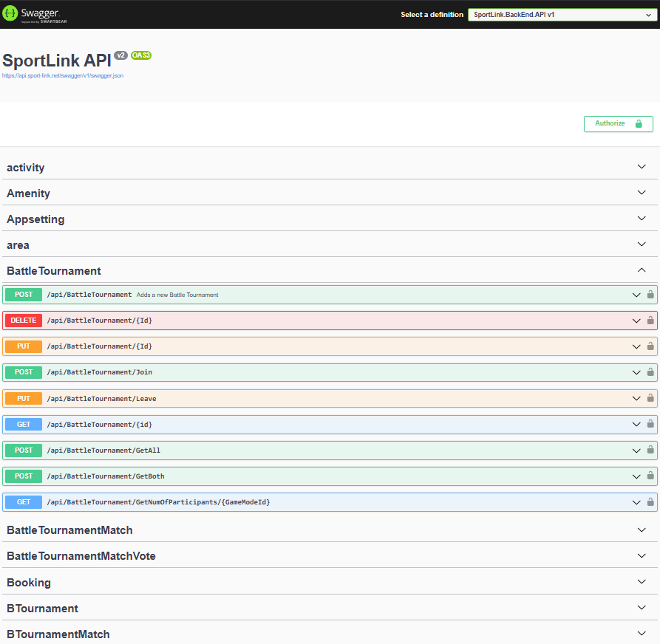Expand the activity section
Viewport: 660px width, 644px height.
(x=642, y=167)
